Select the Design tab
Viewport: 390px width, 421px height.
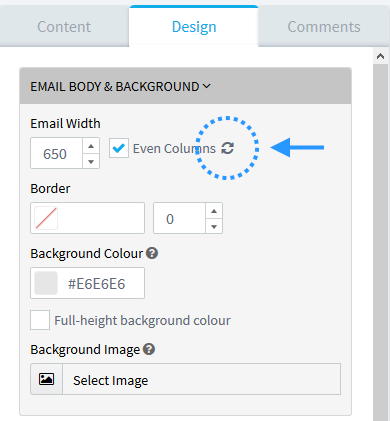pyautogui.click(x=194, y=27)
